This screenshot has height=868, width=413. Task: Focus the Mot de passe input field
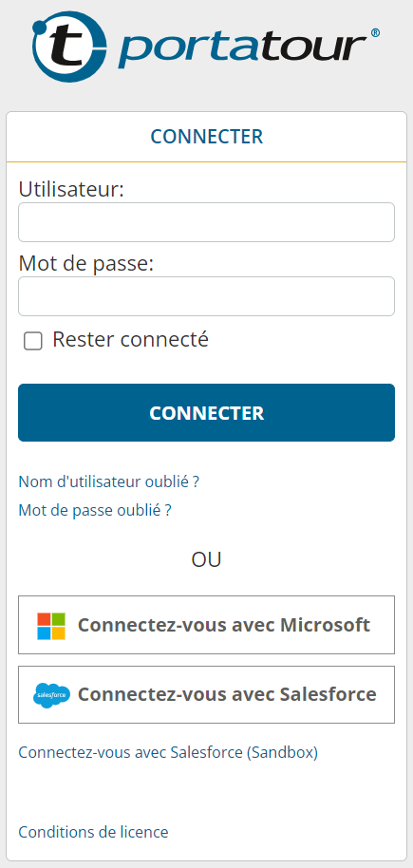point(207,296)
